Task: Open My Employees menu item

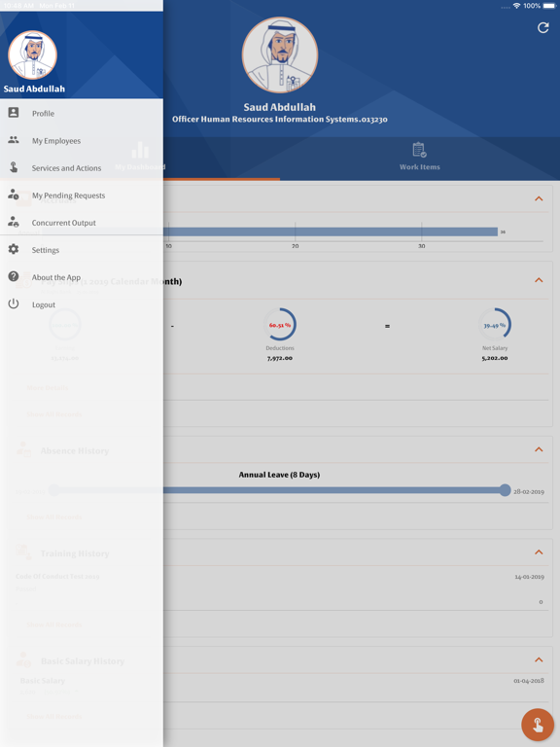Action: (82, 140)
